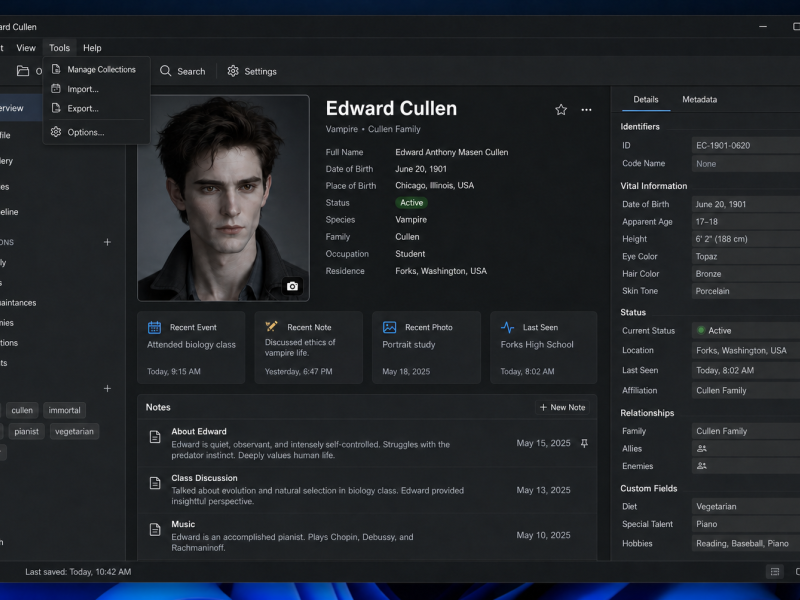Click the Current Status field showing Active

745,331
